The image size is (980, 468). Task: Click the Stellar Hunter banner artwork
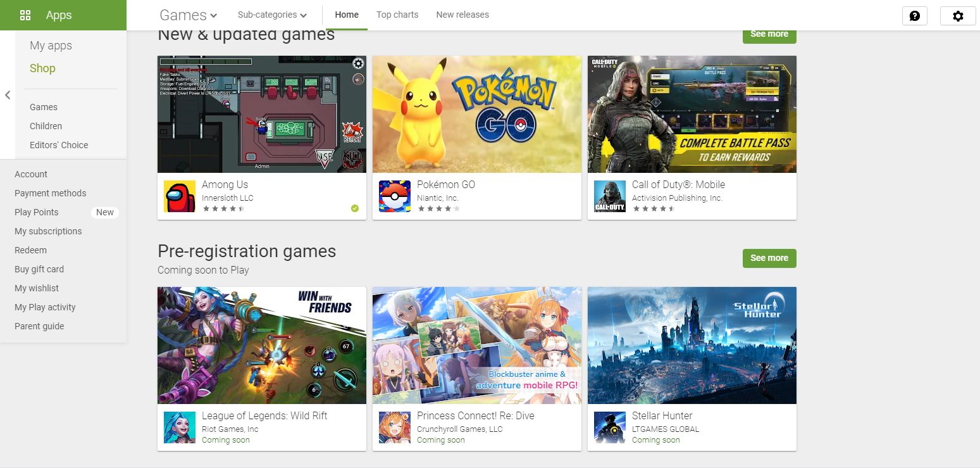coord(692,345)
